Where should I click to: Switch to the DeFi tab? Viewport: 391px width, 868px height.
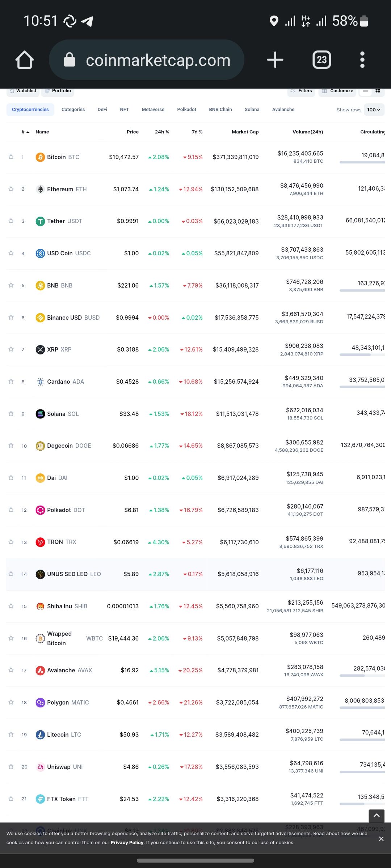click(102, 110)
